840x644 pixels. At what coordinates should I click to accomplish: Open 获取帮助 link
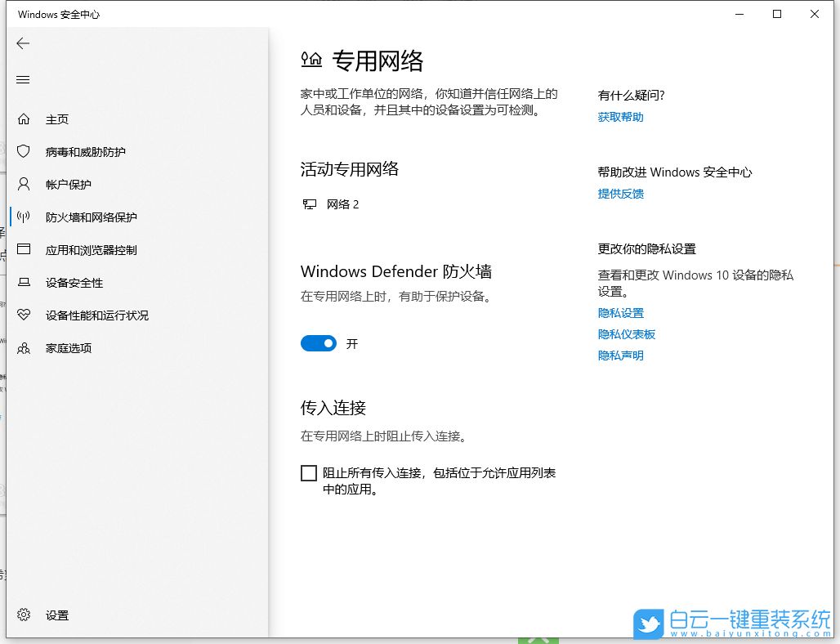coord(619,117)
